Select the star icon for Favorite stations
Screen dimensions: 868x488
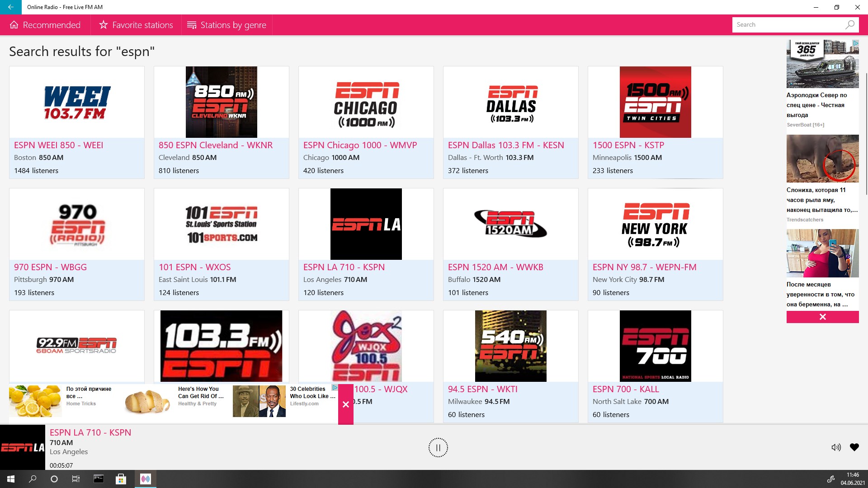pyautogui.click(x=104, y=25)
